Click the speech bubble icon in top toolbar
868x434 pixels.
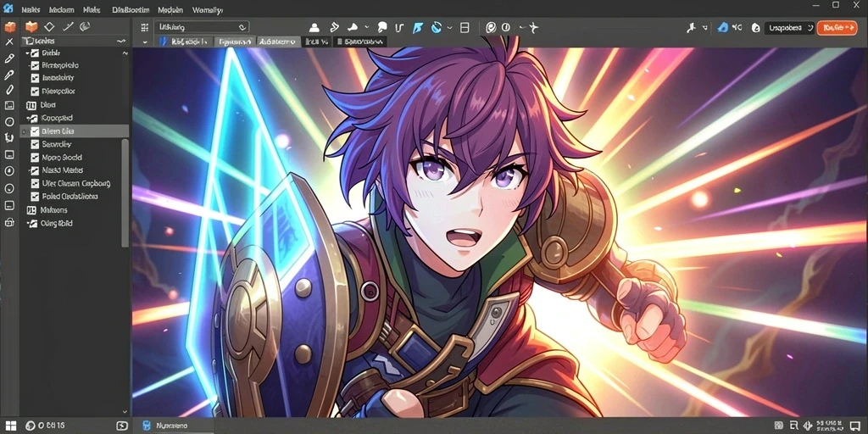coord(382,27)
